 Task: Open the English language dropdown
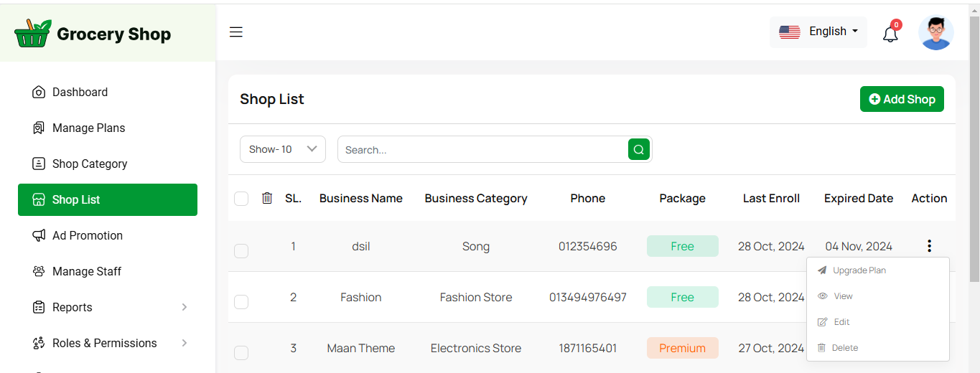pyautogui.click(x=818, y=32)
